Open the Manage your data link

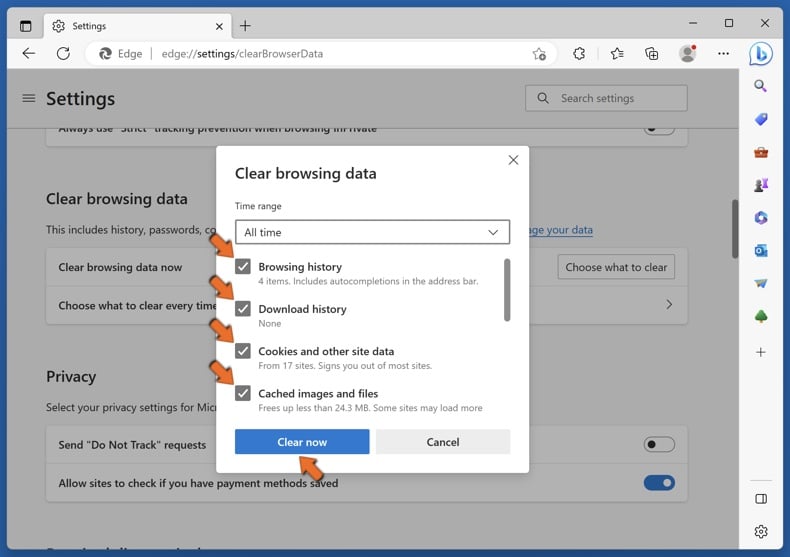560,230
